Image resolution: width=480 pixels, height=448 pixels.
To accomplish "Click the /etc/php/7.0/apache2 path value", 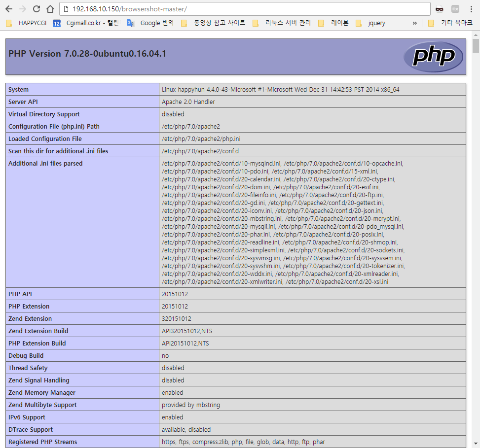I will 191,126.
